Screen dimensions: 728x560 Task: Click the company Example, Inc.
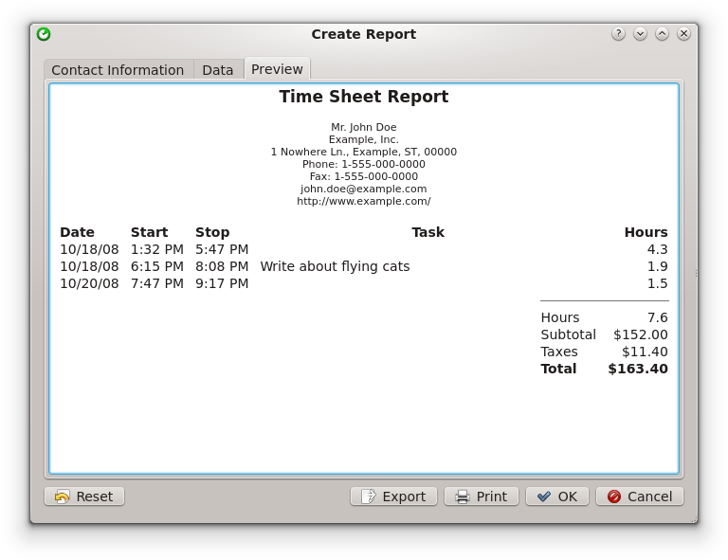(x=364, y=139)
